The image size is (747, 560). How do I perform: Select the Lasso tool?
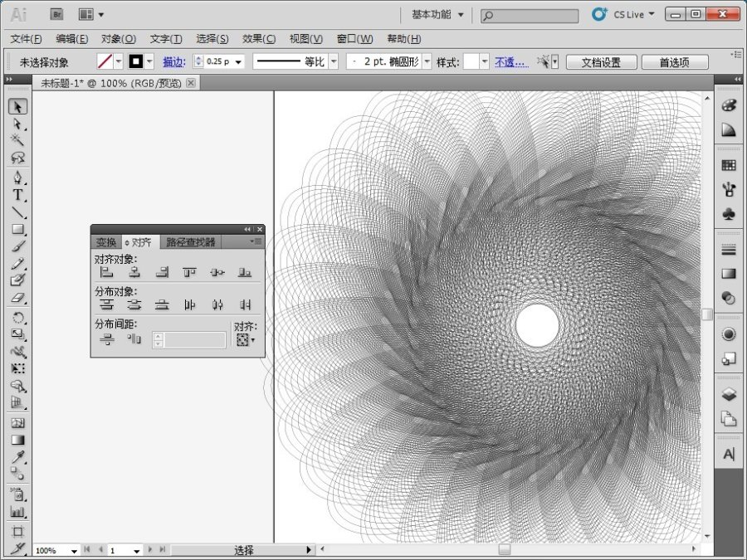tap(17, 157)
